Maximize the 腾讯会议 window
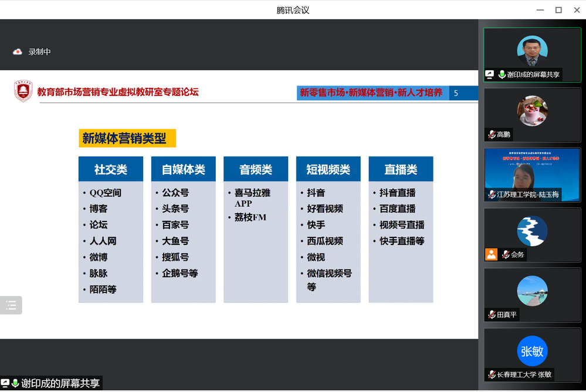The width and height of the screenshot is (586, 392). (x=558, y=10)
